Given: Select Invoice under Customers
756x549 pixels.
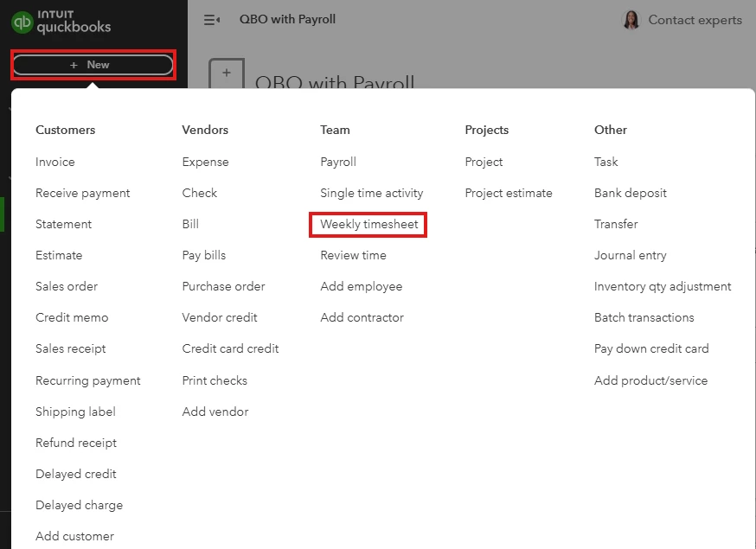Looking at the screenshot, I should 55,162.
